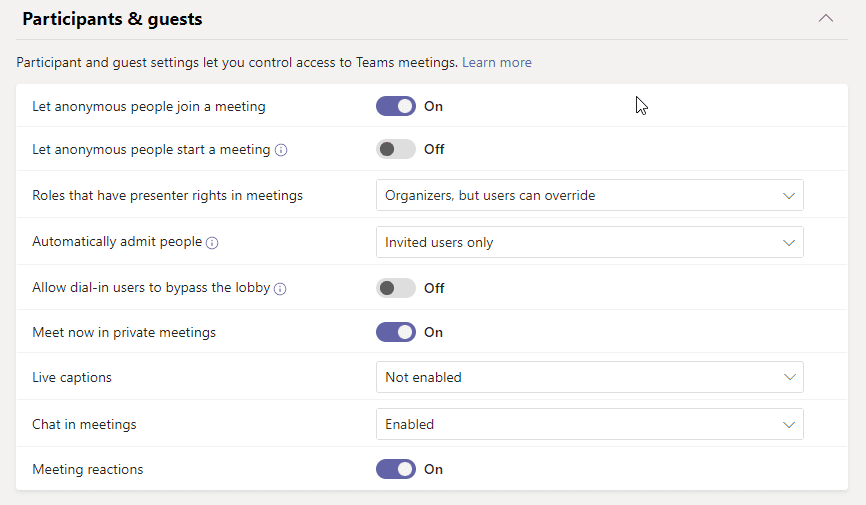
Task: Open Roles that have presenter rights dropdown
Action: tap(589, 196)
